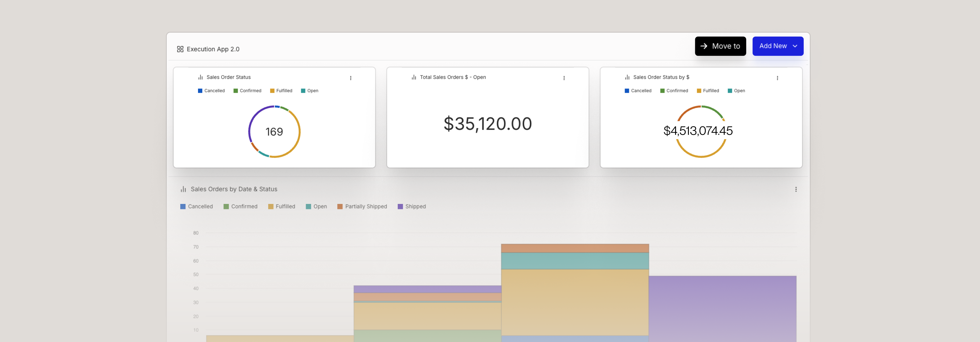
Task: Click the arrow icon in Move to
Action: (704, 46)
